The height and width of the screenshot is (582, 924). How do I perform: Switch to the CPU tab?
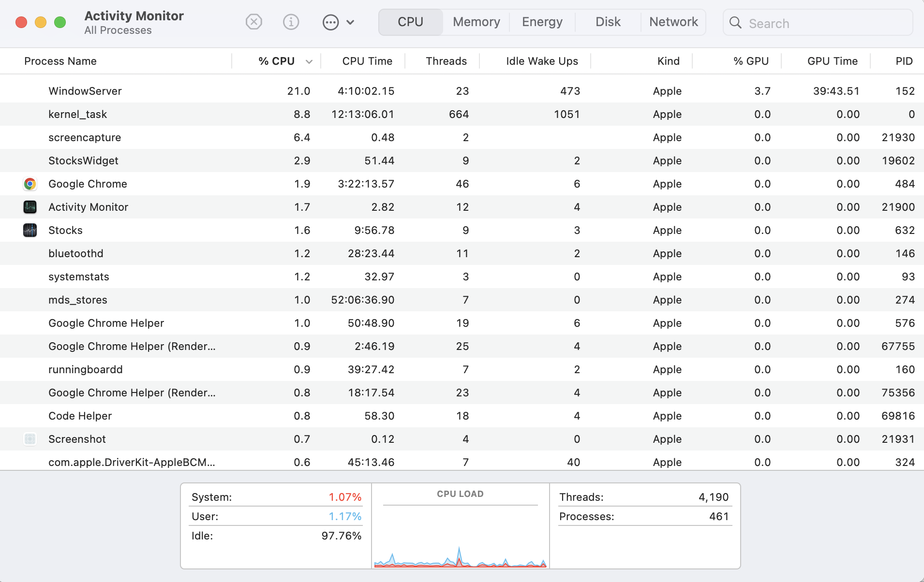pyautogui.click(x=410, y=22)
